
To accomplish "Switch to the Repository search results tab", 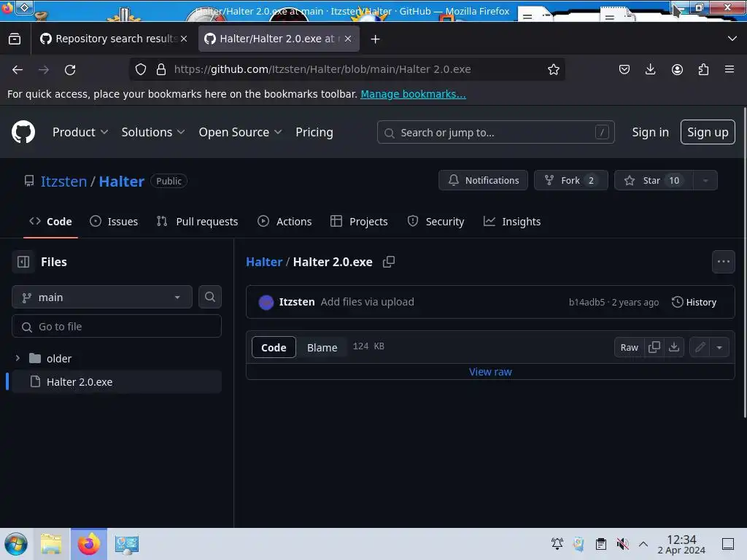I will tap(115, 39).
